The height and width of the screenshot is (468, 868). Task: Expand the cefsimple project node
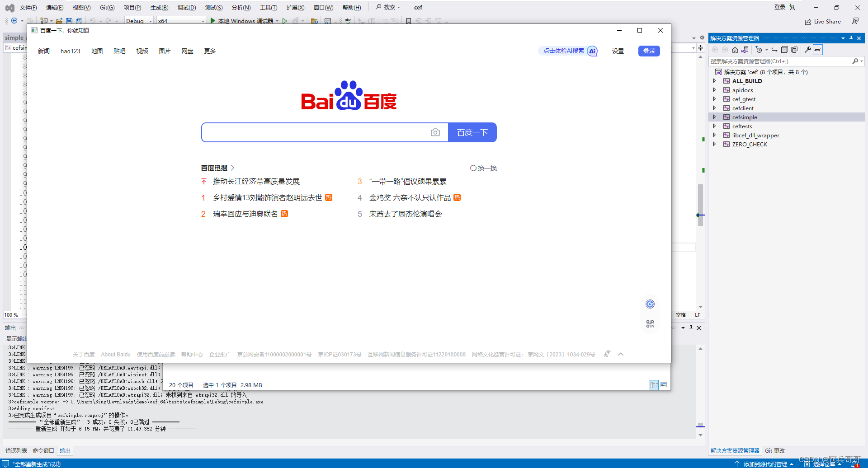click(715, 117)
